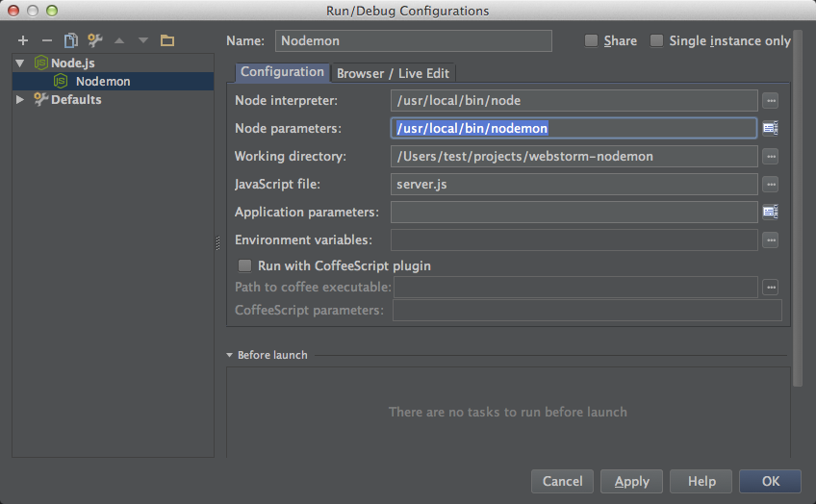Click the Environment variables field

574,239
